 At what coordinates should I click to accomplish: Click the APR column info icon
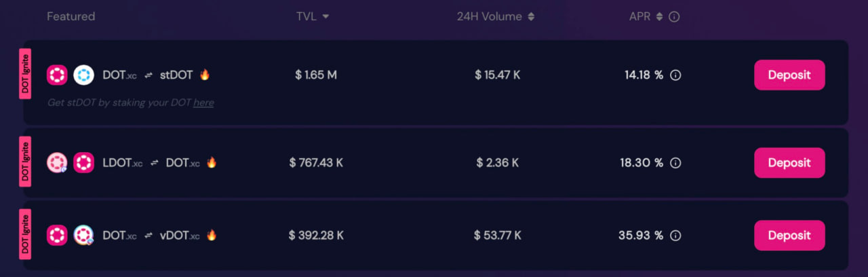coord(674,16)
